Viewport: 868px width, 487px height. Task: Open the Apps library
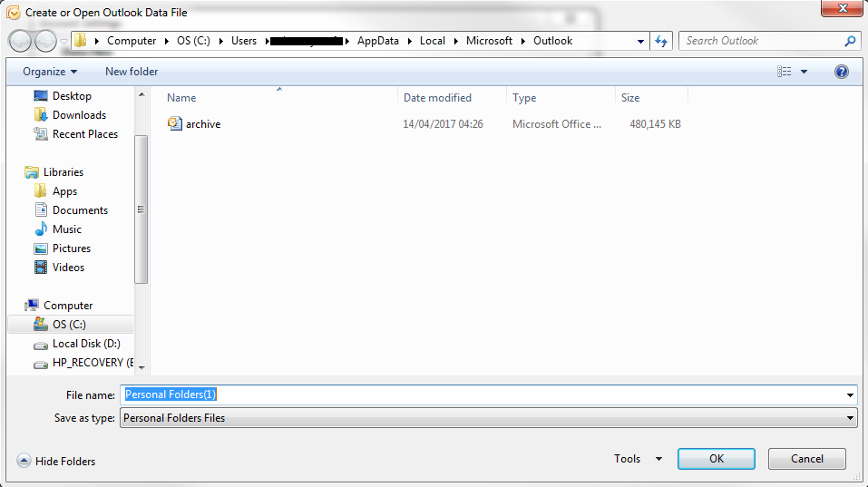[64, 191]
